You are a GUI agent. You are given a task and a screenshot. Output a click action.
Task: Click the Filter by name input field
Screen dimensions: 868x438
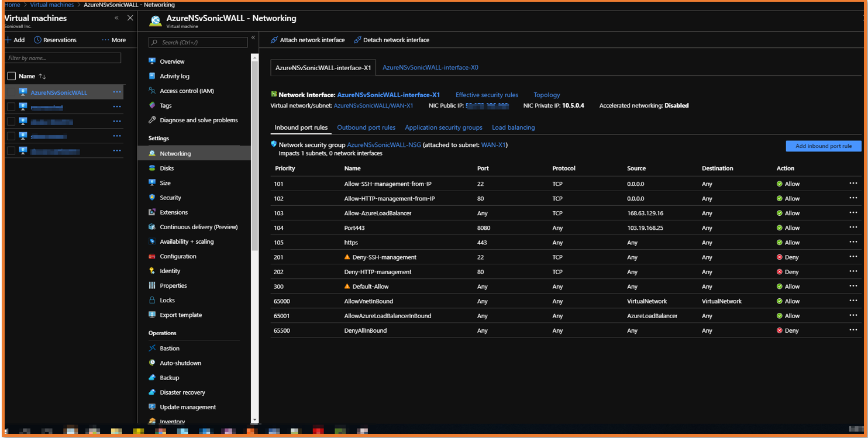(x=63, y=58)
